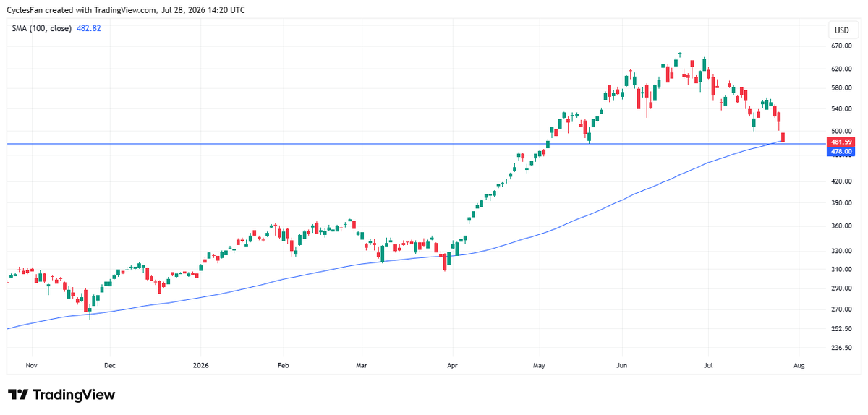This screenshot has height=415, width=868.
Task: Click the 540.00 price axis label
Action: pyautogui.click(x=841, y=109)
